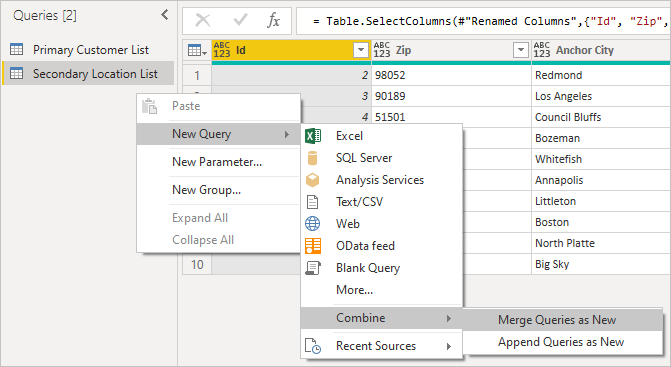Click the Primary Customer List table icon
671x367 pixels.
click(17, 50)
